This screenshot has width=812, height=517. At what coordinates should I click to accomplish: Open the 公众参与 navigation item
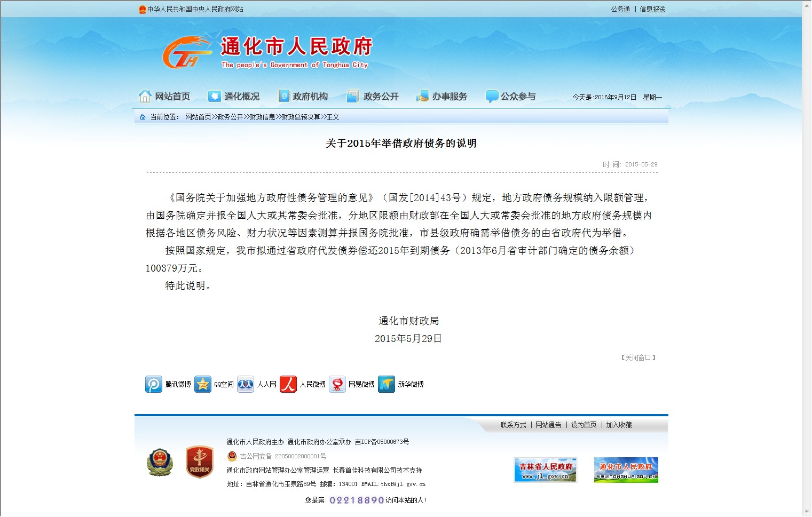(x=510, y=97)
